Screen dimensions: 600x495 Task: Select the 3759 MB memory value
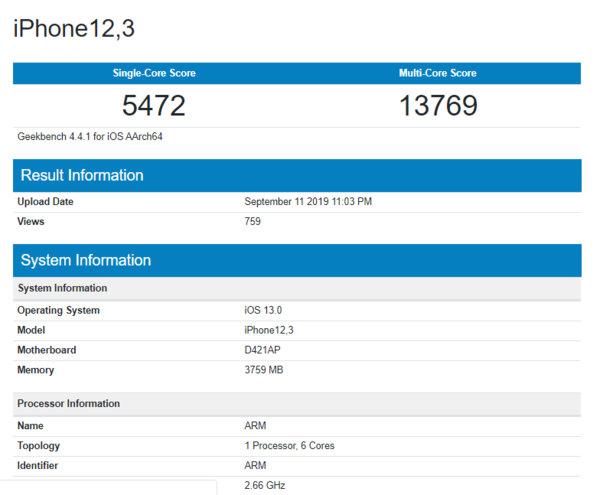click(x=264, y=370)
